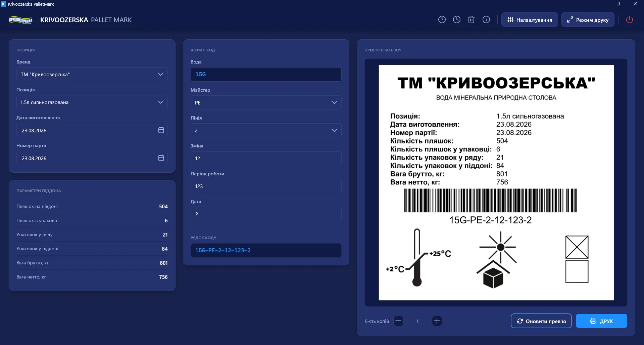Click the Krivoozerska logo in header
Image resolution: width=644 pixels, height=345 pixels.
click(x=20, y=20)
